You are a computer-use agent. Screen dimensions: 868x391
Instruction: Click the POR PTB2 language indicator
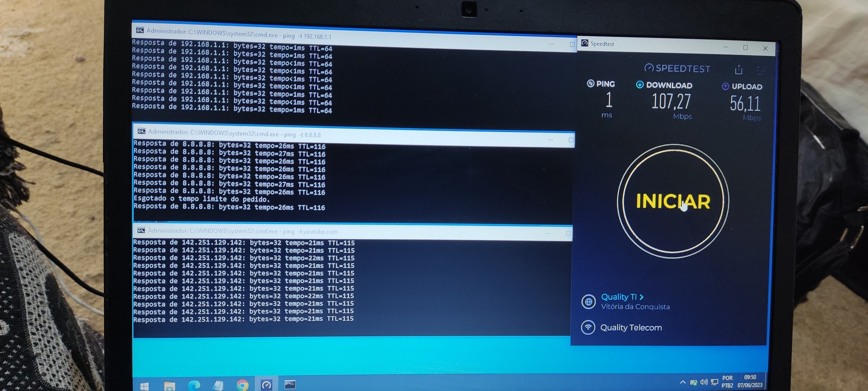(727, 382)
